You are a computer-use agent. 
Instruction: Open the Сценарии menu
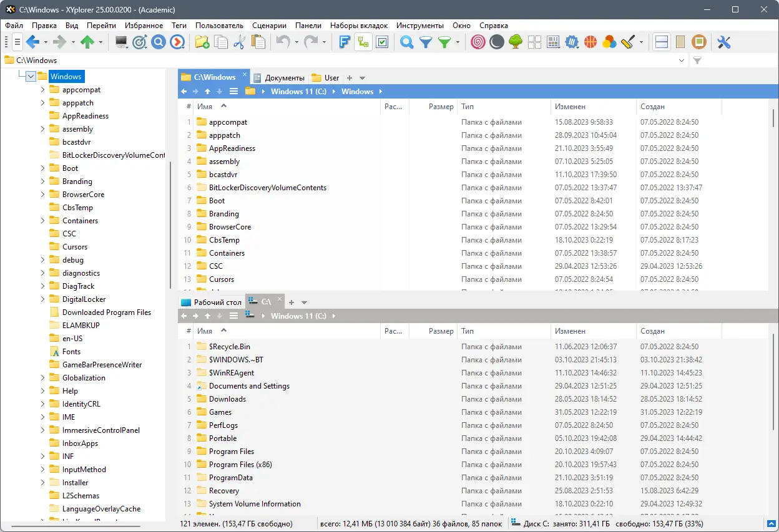pos(269,26)
